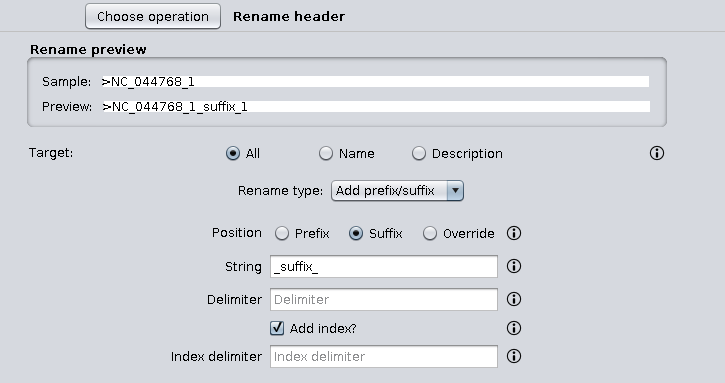Click the Choose operation button

153,17
